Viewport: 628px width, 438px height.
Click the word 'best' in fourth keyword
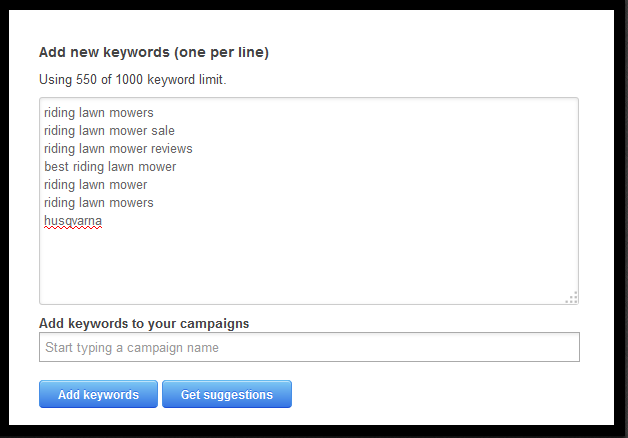click(x=56, y=167)
